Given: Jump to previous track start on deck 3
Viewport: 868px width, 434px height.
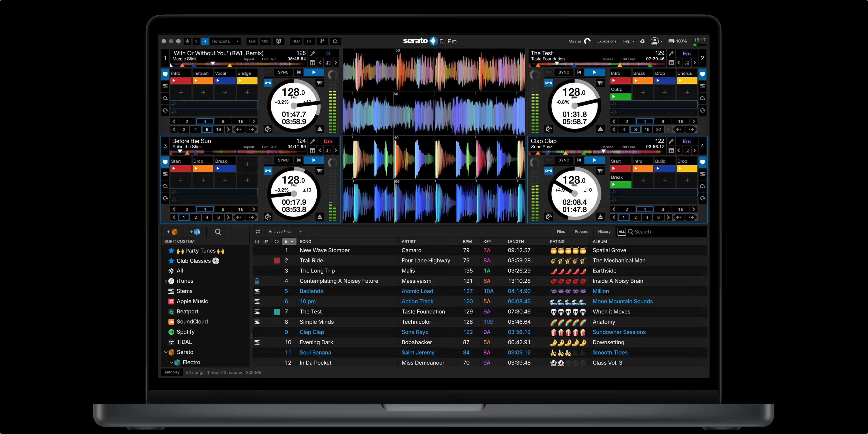Looking at the screenshot, I should pos(298,160).
